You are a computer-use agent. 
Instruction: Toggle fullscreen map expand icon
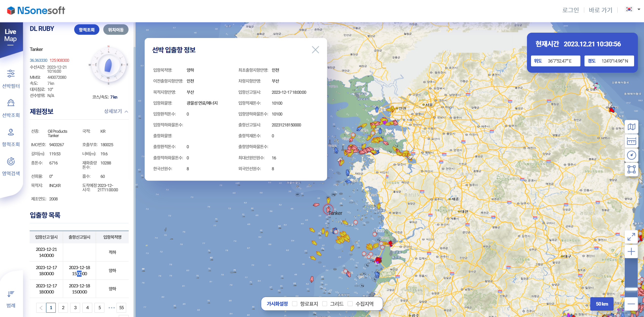coord(631,237)
